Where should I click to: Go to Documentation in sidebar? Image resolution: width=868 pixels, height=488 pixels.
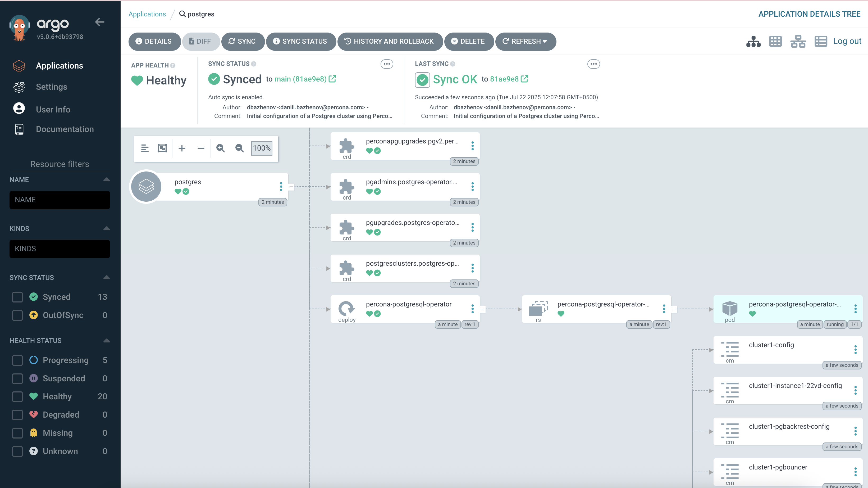click(x=65, y=129)
